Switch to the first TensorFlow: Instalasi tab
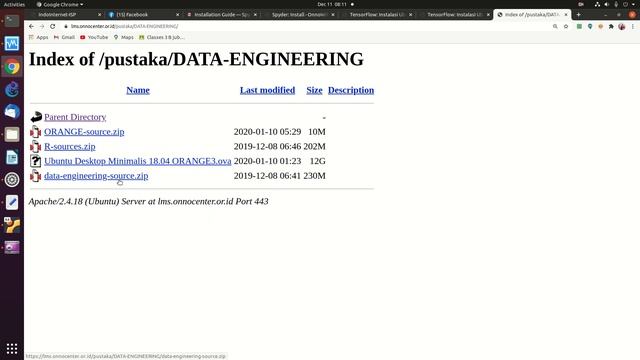Viewport: 640px width, 360px height. pyautogui.click(x=377, y=14)
